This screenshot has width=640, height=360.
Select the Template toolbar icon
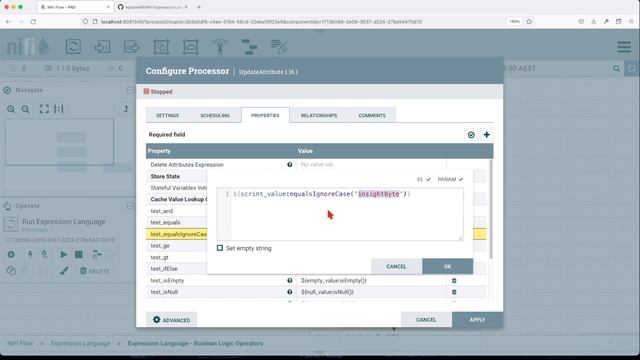pos(249,47)
